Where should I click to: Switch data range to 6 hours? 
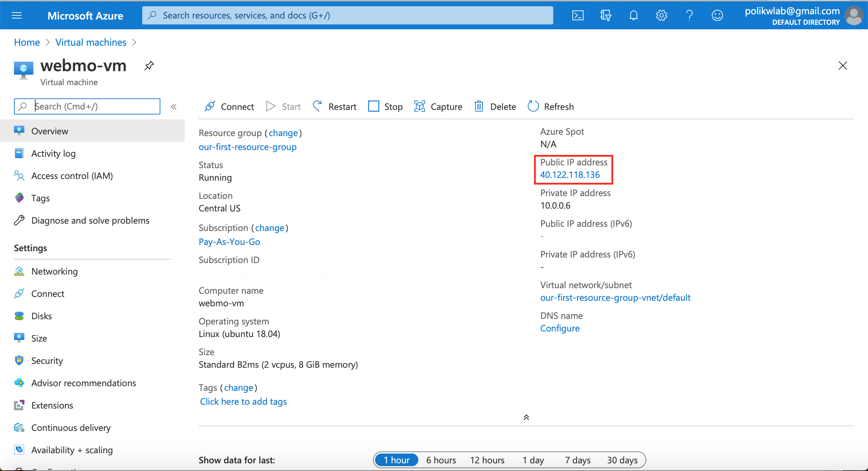[441, 460]
